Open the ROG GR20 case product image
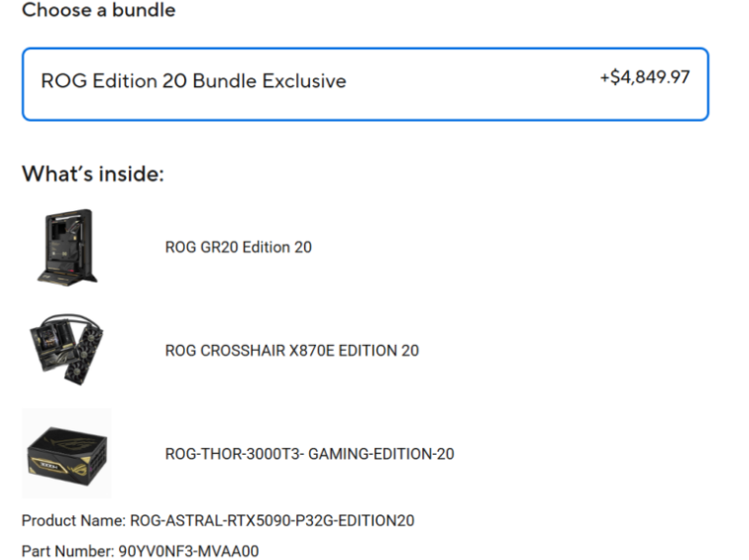The height and width of the screenshot is (560, 749). (67, 247)
